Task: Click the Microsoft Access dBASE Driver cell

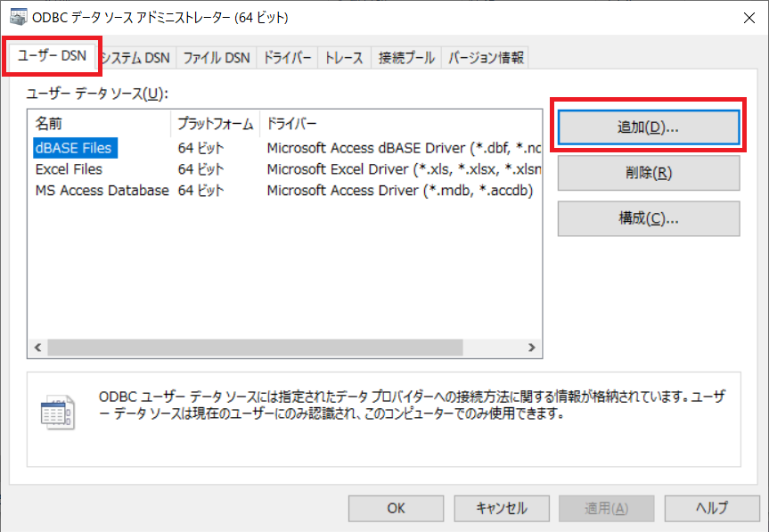Action: point(405,148)
